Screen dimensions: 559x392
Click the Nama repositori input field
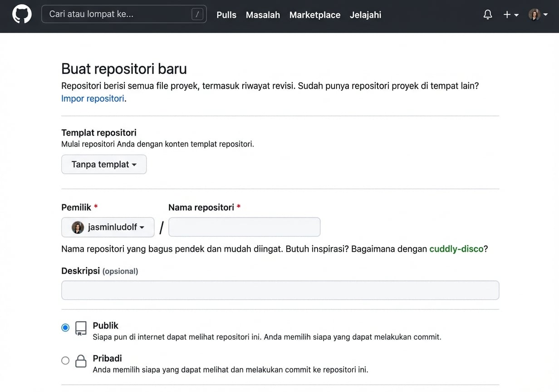[244, 227]
